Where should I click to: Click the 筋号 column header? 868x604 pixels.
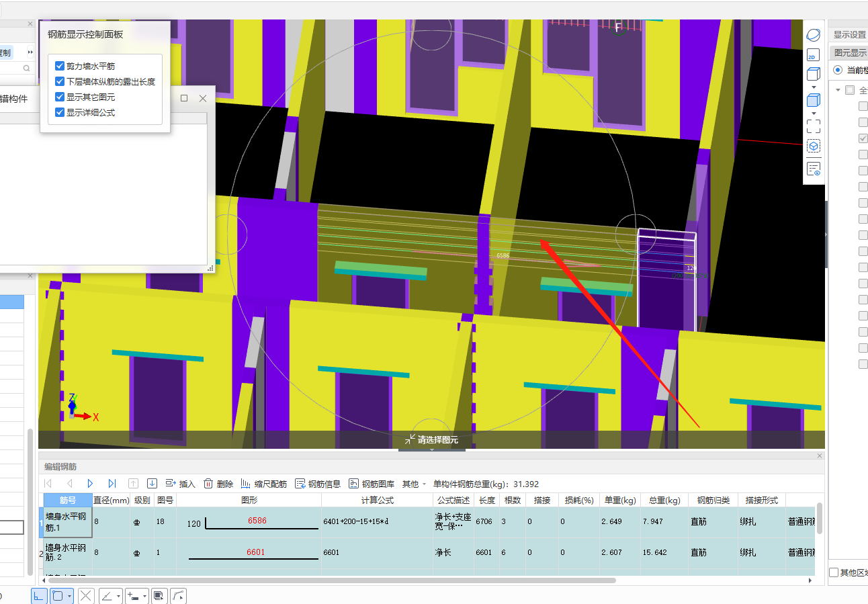68,500
